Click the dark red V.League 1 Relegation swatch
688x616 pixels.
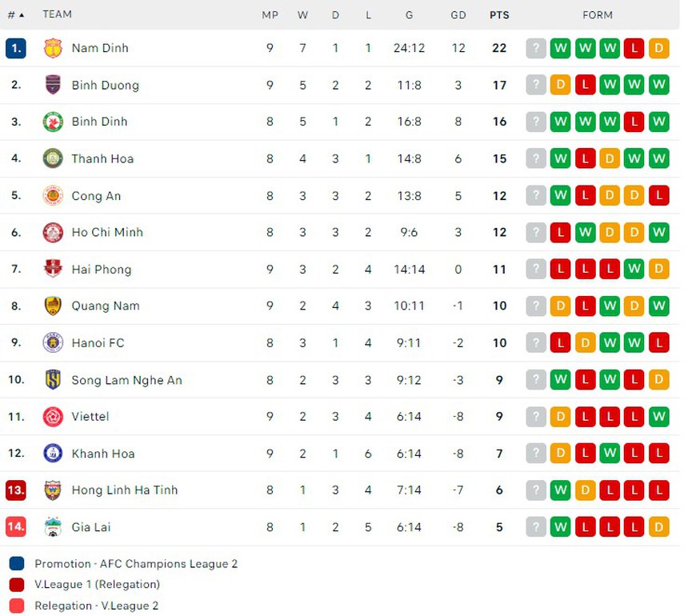(18, 585)
